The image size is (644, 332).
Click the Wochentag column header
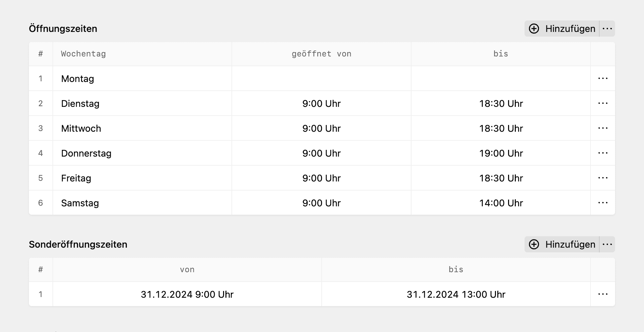(x=142, y=54)
